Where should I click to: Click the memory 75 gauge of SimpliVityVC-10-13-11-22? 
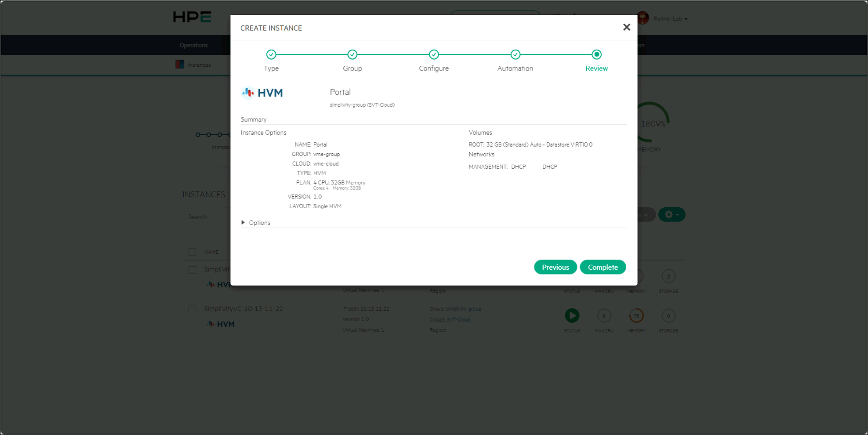click(x=636, y=315)
